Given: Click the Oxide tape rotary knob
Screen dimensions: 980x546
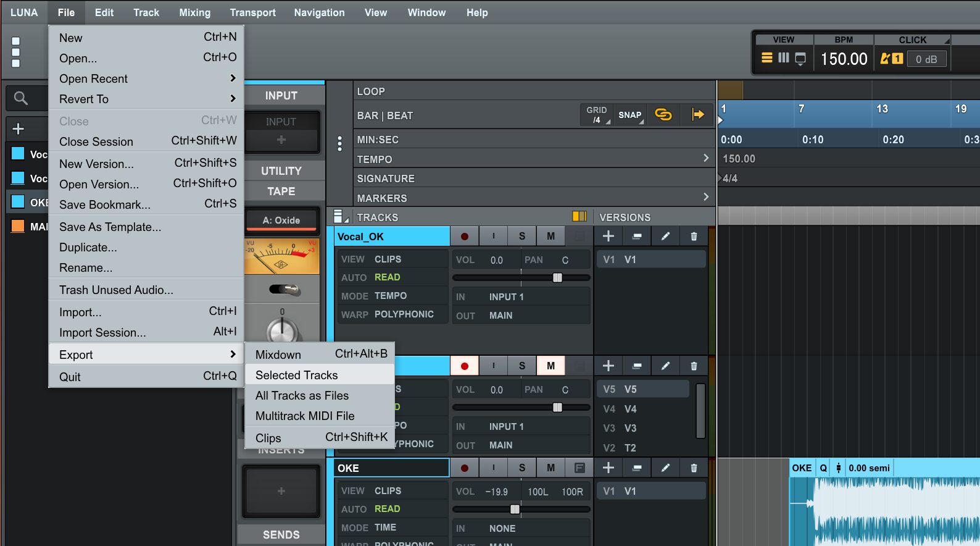Looking at the screenshot, I should [x=283, y=330].
